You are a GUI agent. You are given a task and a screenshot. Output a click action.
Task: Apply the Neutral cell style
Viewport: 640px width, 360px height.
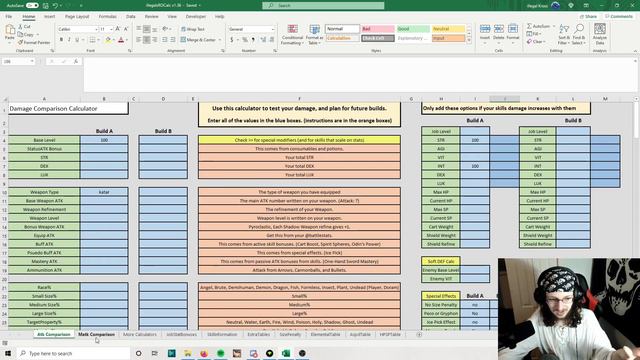click(x=448, y=29)
